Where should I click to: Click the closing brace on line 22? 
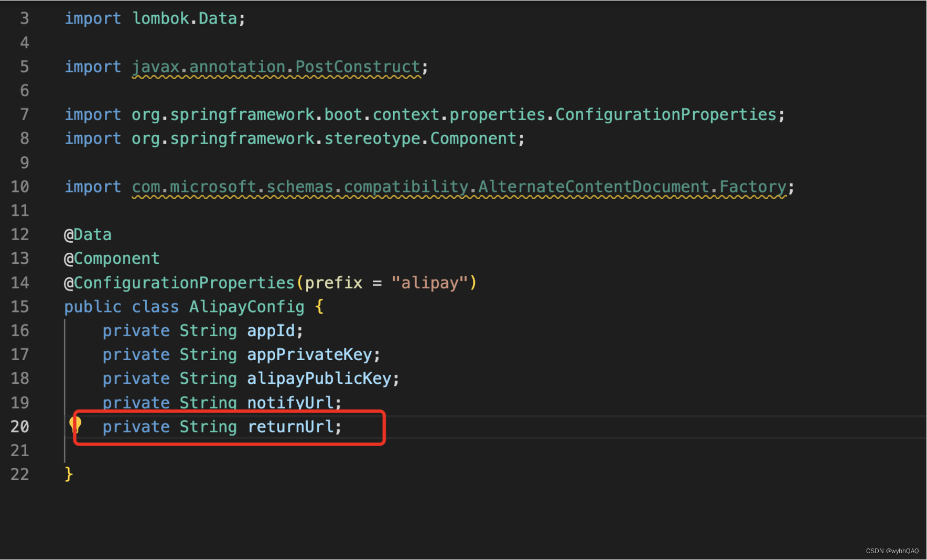[68, 473]
